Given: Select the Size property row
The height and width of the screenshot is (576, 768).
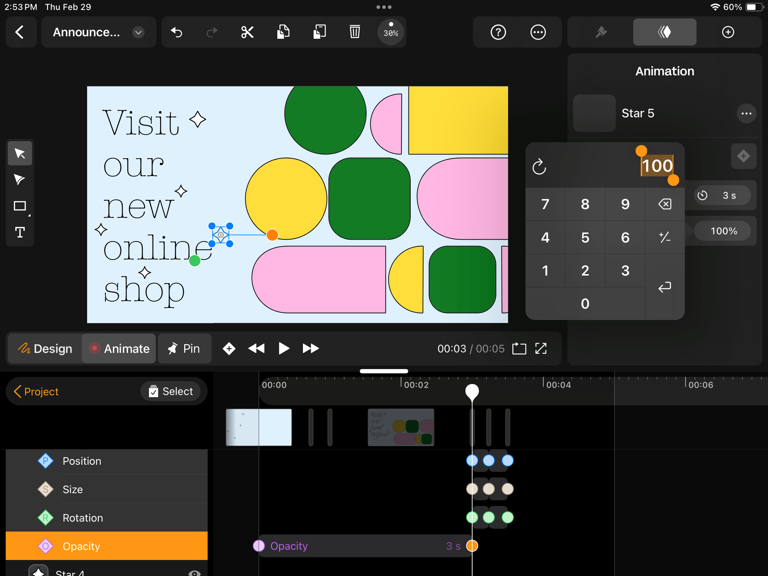Looking at the screenshot, I should 107,489.
